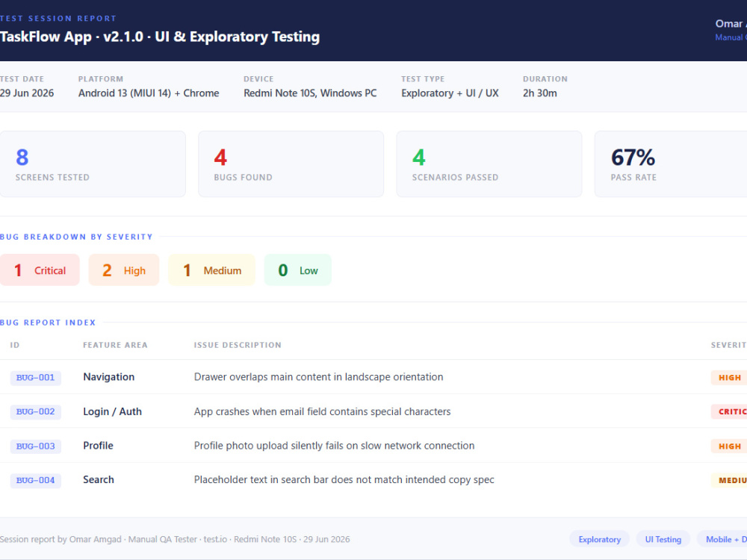747x560 pixels.
Task: Click the Navigation feature area cell
Action: pos(108,376)
